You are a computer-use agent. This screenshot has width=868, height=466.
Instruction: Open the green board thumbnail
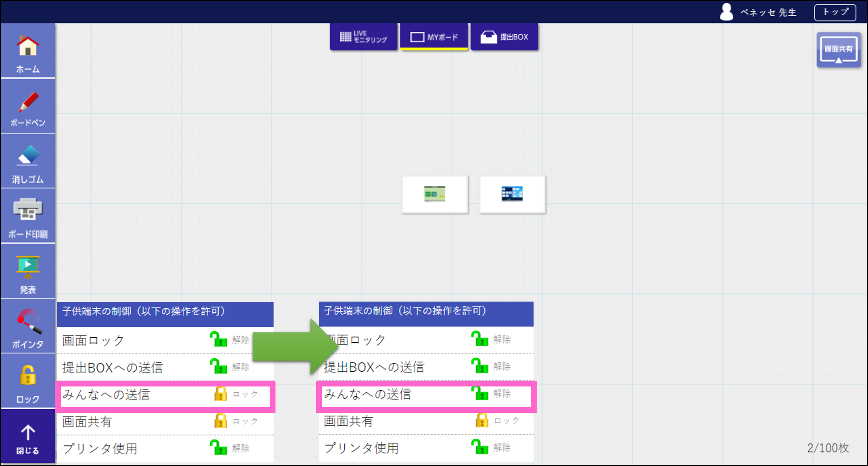pyautogui.click(x=435, y=194)
